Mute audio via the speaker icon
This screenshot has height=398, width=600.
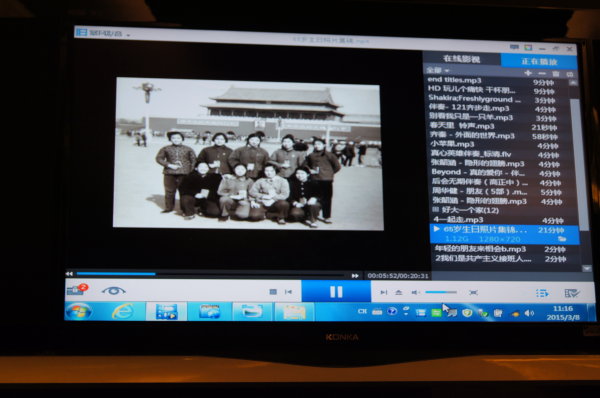click(414, 292)
